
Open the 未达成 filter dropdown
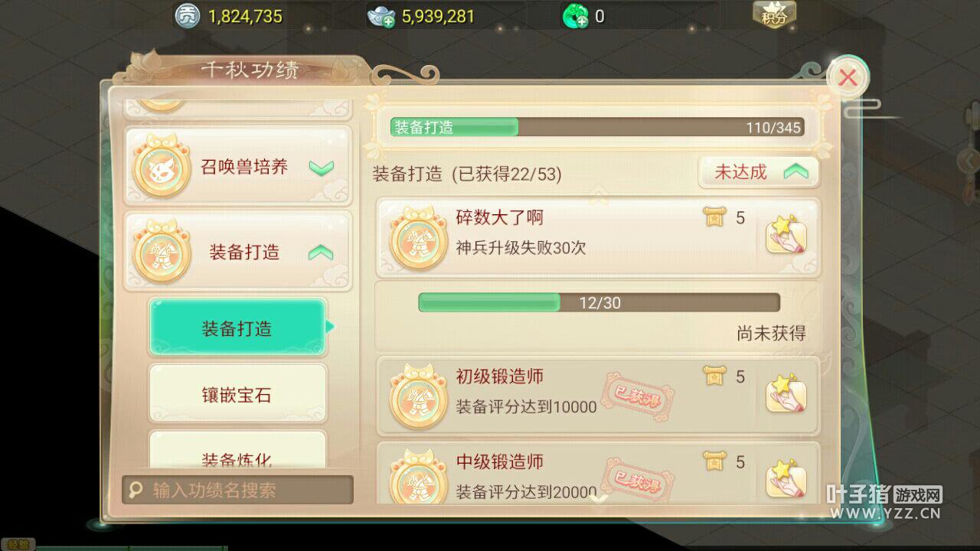pos(759,172)
